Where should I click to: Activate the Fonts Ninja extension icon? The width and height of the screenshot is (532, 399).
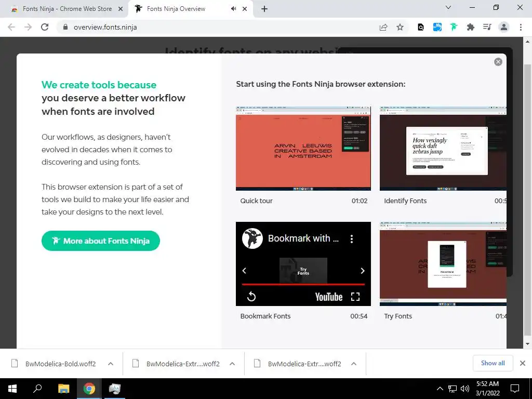pos(454,27)
